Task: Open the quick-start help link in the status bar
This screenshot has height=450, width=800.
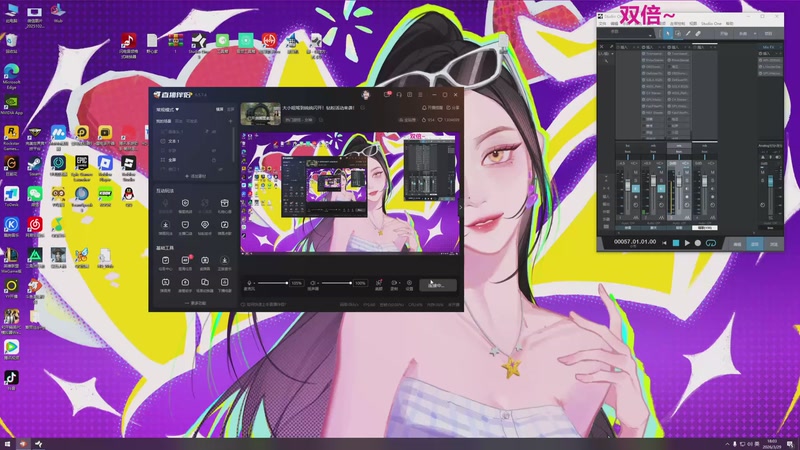Action: 263,304
